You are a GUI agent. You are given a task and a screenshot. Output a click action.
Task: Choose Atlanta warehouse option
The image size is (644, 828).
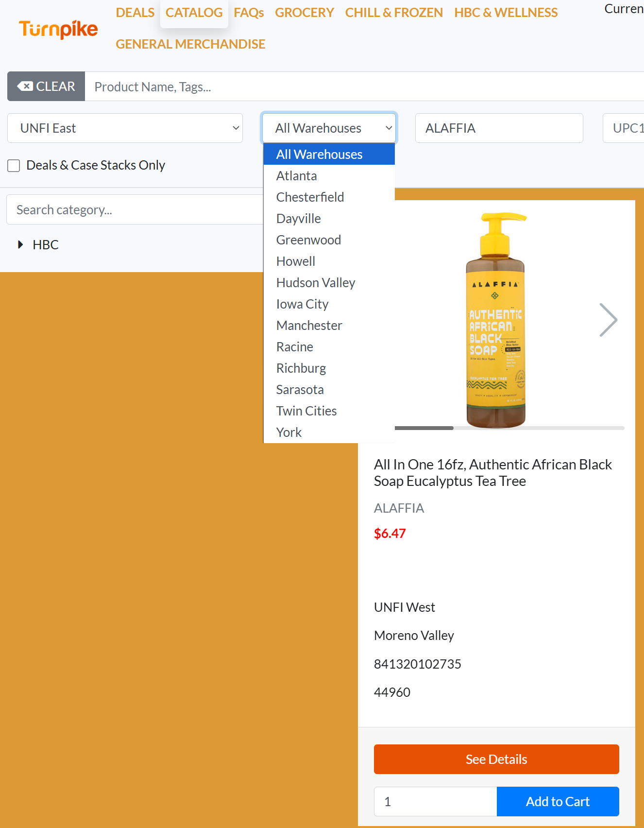(329, 175)
